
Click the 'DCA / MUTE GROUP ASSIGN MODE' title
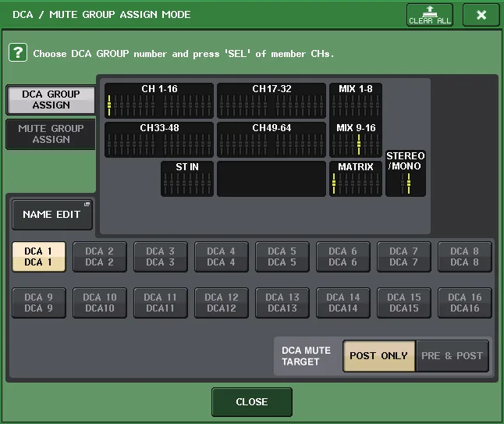coord(101,15)
